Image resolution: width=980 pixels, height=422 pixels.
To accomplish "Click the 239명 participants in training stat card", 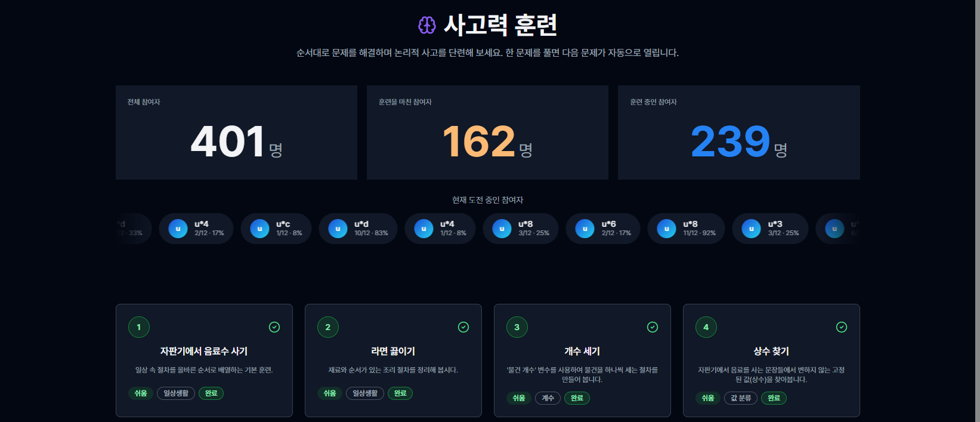I will pyautogui.click(x=738, y=133).
